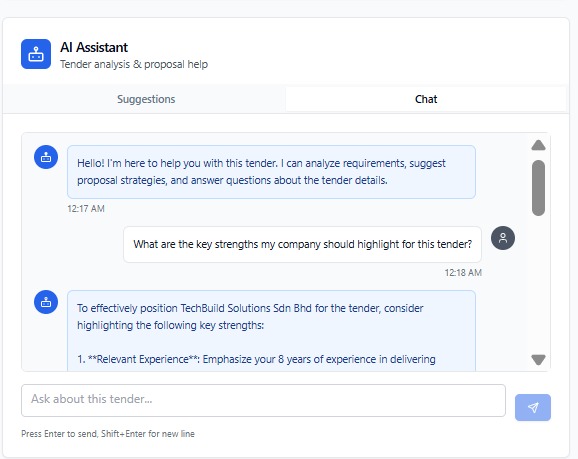Click the Hello greeting message bubble

(271, 172)
